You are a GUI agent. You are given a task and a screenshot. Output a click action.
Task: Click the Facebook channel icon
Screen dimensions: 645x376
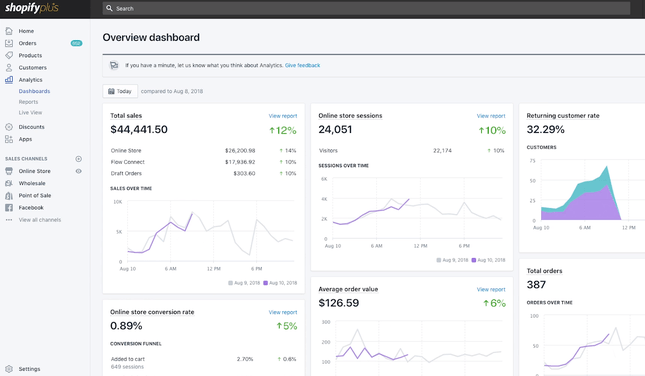9,208
